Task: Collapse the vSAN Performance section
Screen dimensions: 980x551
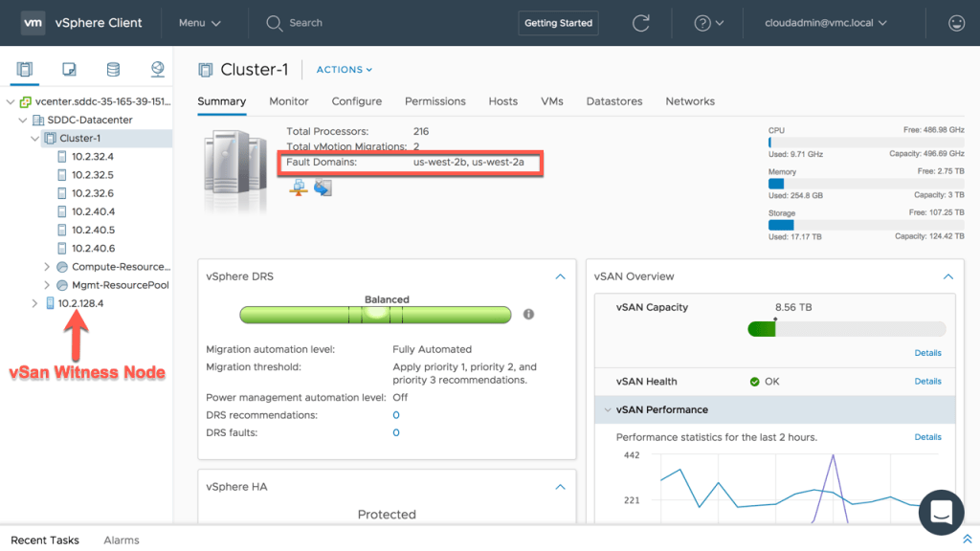Action: point(607,409)
